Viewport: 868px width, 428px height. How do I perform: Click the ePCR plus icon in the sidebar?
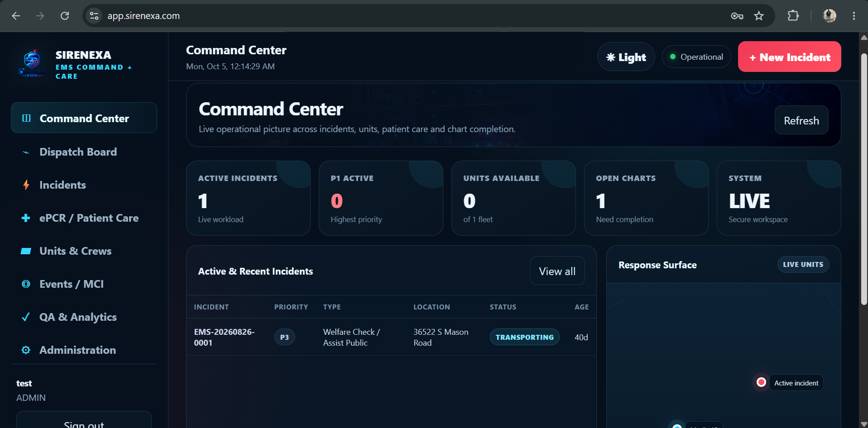point(26,218)
